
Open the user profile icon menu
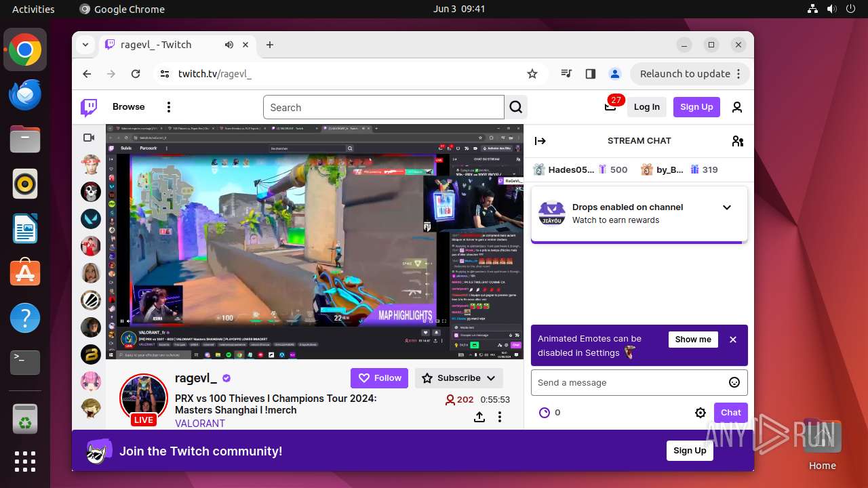coord(737,107)
